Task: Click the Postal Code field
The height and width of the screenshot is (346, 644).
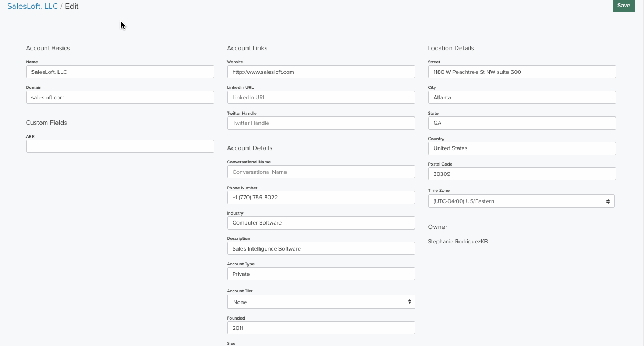Action: pos(521,173)
